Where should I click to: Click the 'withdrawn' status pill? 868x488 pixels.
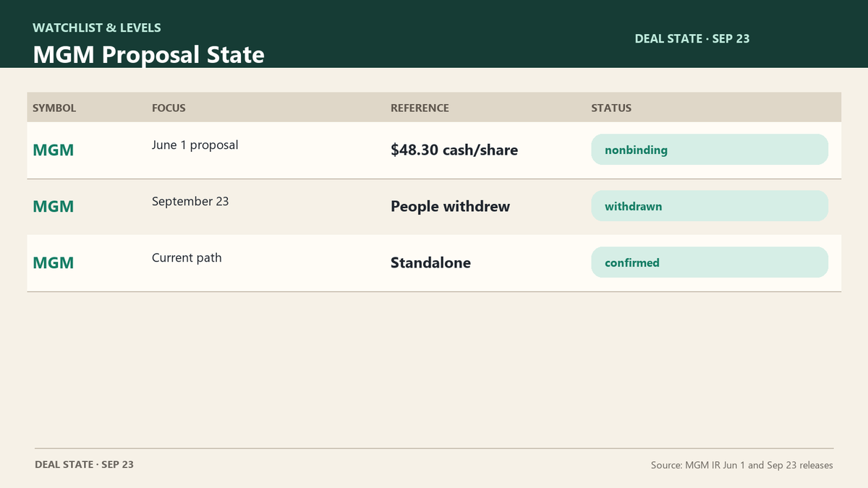pyautogui.click(x=710, y=206)
